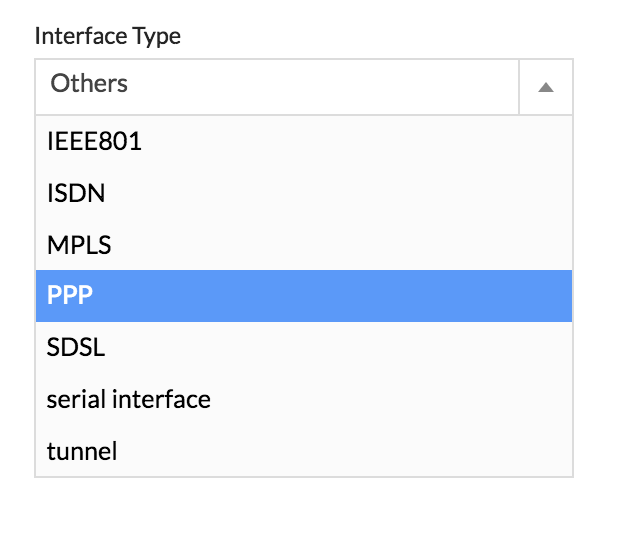Screen dimensions: 628x540
Task: Collapse the list using the triangle icon
Action: (546, 87)
